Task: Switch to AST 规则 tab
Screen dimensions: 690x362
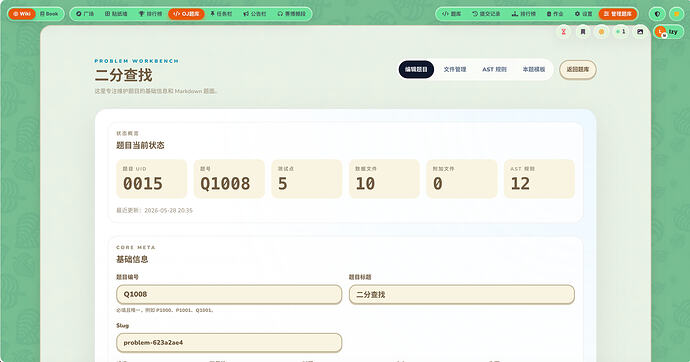Action: tap(494, 69)
